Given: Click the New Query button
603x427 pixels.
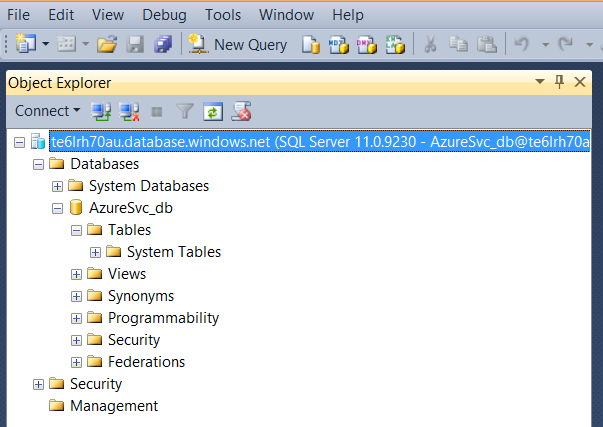Looking at the screenshot, I should click(x=238, y=45).
